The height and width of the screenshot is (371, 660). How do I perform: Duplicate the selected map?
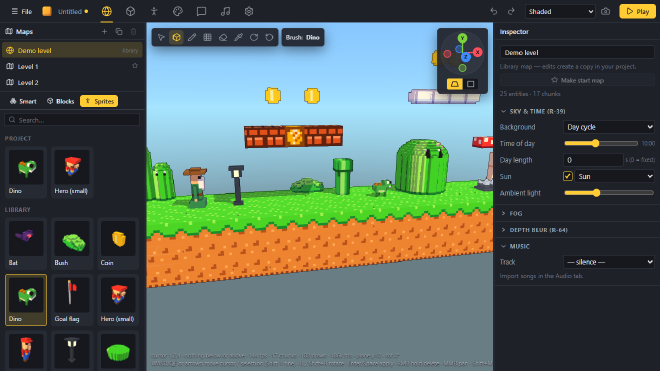[119, 32]
